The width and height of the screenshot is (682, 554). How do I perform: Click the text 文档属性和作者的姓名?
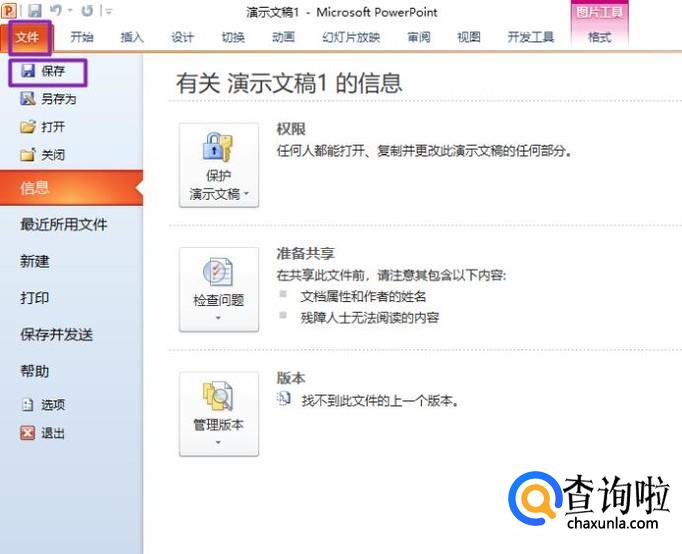click(x=364, y=297)
